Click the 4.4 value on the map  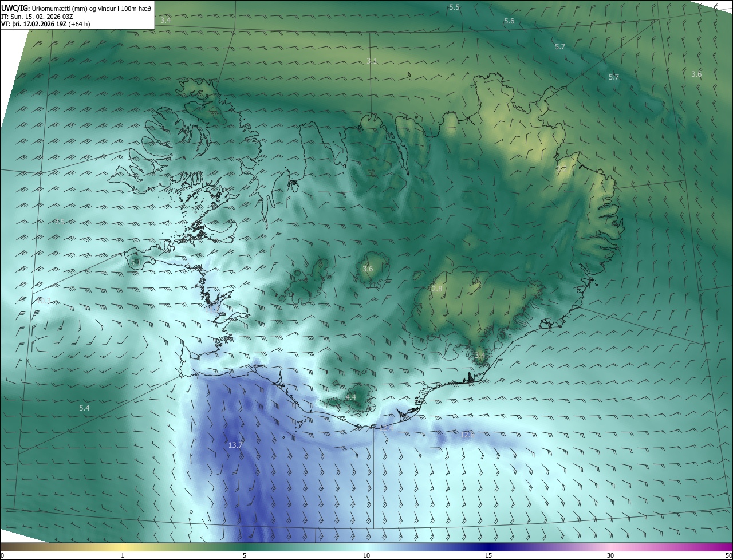[x=351, y=397]
